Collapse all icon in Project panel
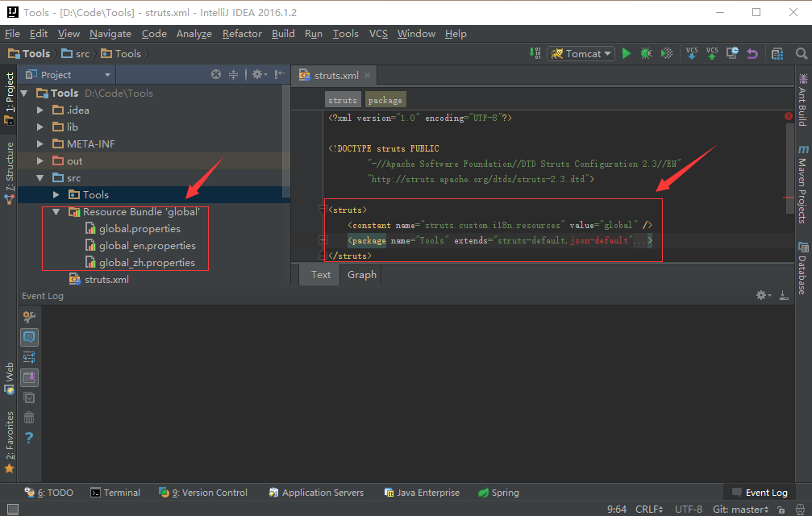The image size is (812, 516). pos(234,74)
